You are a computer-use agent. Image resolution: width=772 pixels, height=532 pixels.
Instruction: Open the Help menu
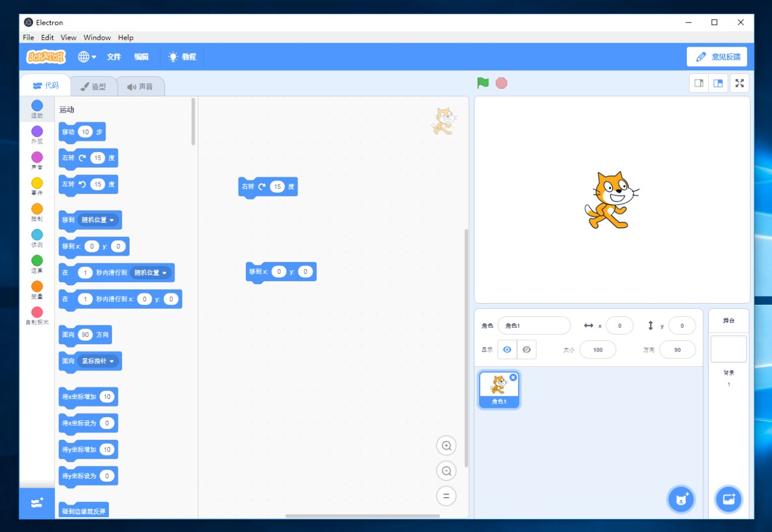click(125, 37)
